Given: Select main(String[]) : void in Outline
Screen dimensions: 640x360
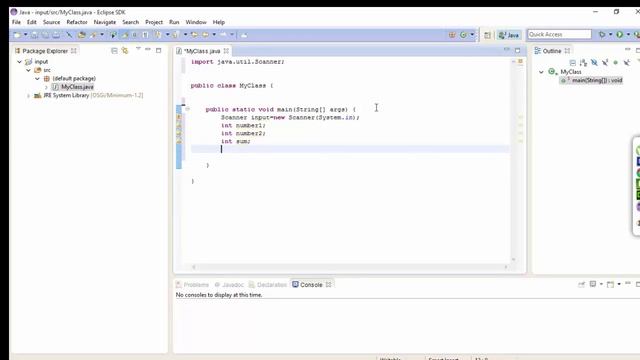Looking at the screenshot, I should point(592,80).
